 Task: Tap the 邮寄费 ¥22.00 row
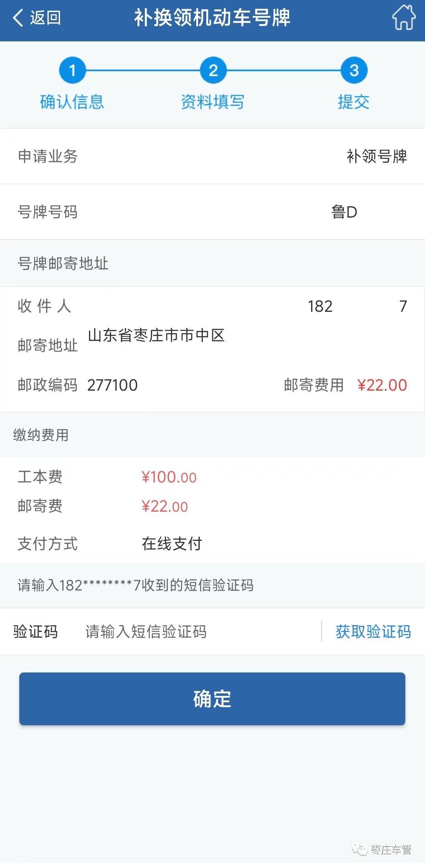pyautogui.click(x=165, y=507)
